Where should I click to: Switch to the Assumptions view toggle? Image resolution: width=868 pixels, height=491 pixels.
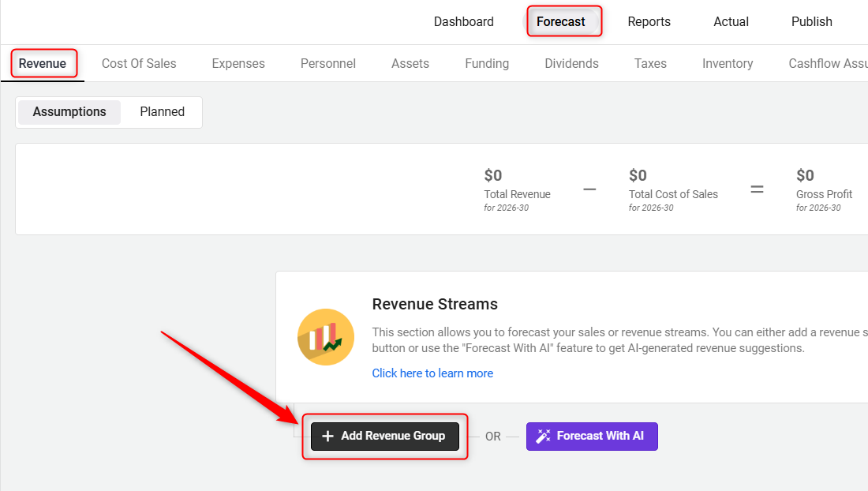point(69,112)
